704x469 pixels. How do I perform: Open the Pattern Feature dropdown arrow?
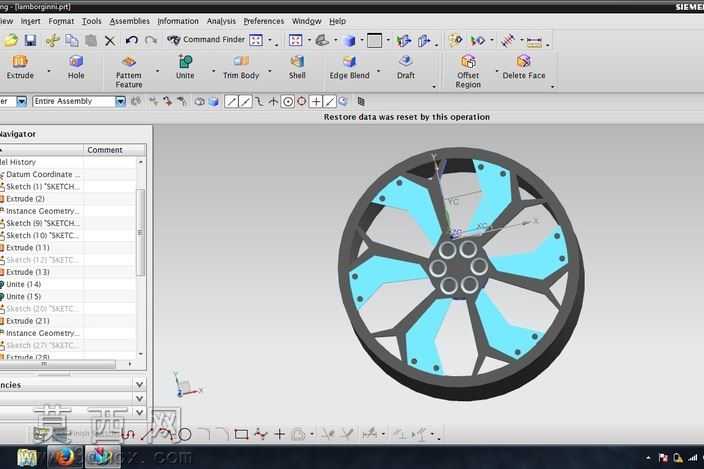point(158,71)
